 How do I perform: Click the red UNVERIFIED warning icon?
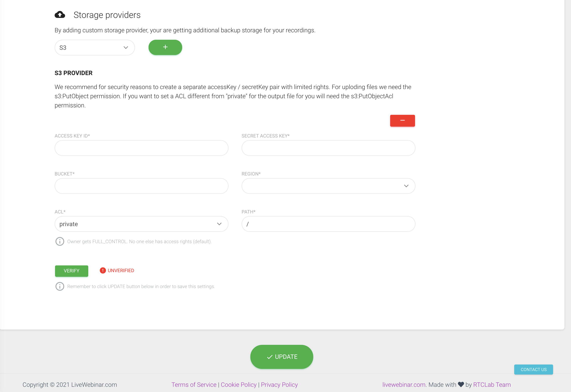click(x=103, y=270)
